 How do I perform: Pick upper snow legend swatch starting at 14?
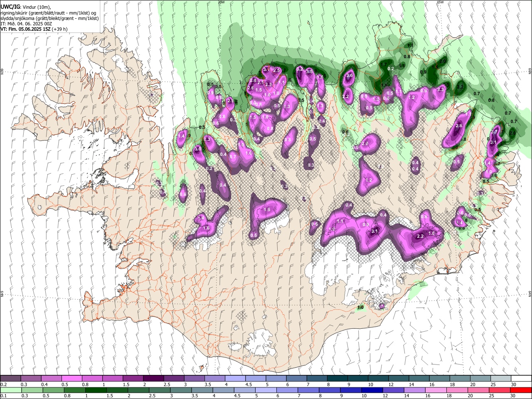click(x=419, y=378)
